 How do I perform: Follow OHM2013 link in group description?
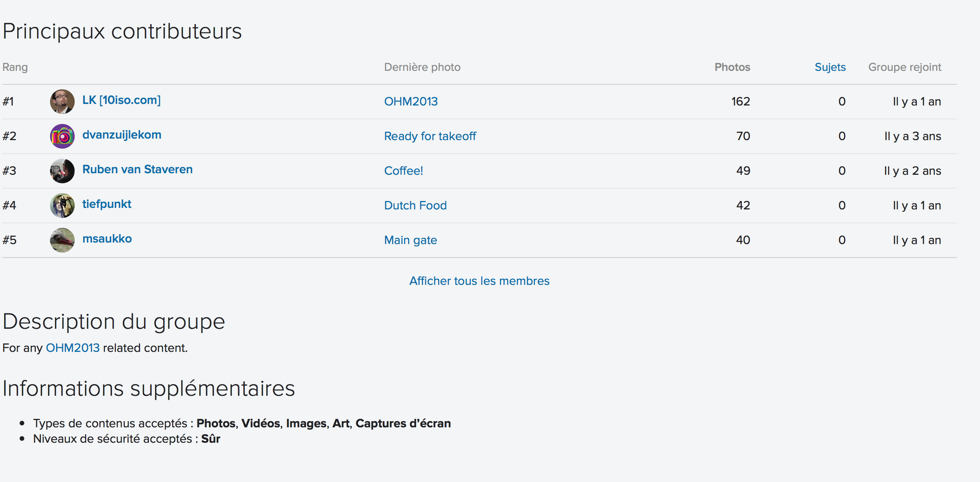point(73,348)
